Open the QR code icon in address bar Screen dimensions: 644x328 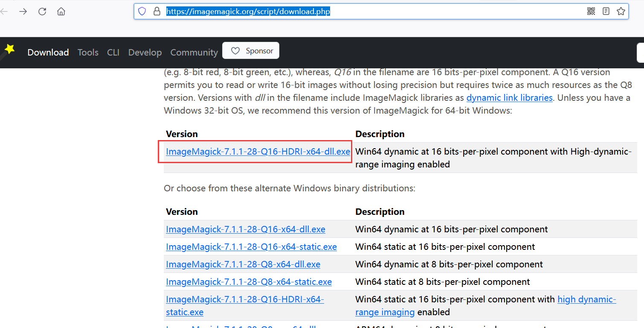591,12
